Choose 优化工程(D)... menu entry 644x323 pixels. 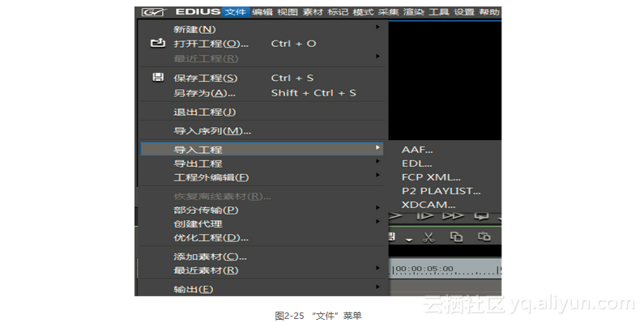(x=262, y=238)
